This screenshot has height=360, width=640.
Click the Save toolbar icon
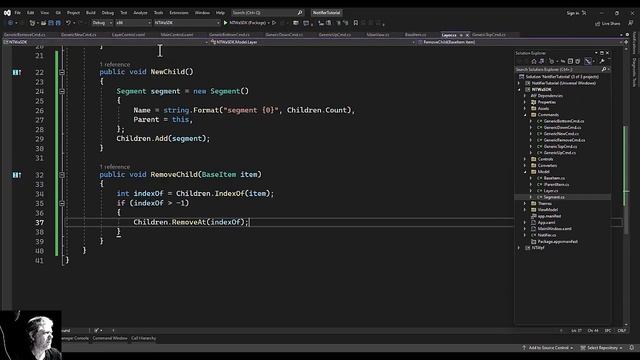(x=51, y=23)
